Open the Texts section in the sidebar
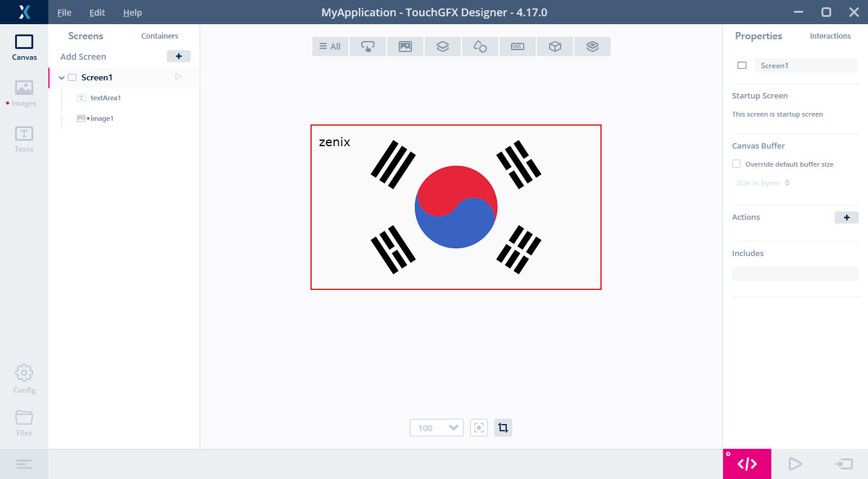 point(24,140)
